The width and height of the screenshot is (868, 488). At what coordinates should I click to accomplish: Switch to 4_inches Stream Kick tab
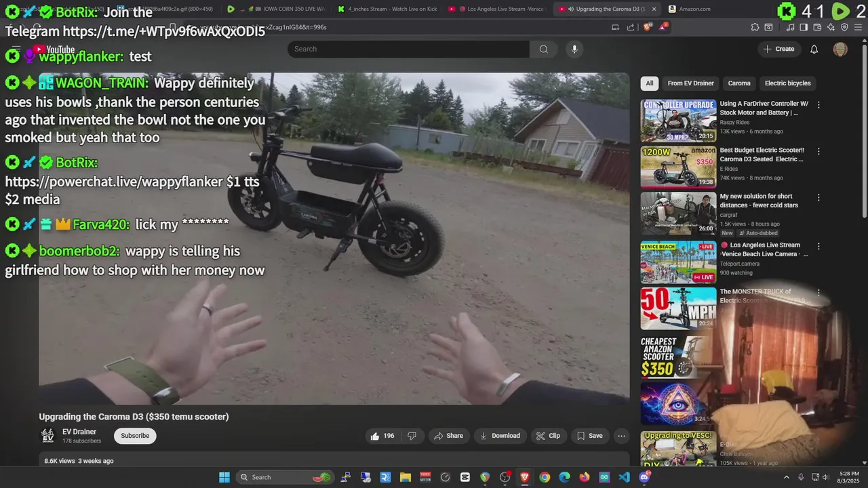pos(387,9)
